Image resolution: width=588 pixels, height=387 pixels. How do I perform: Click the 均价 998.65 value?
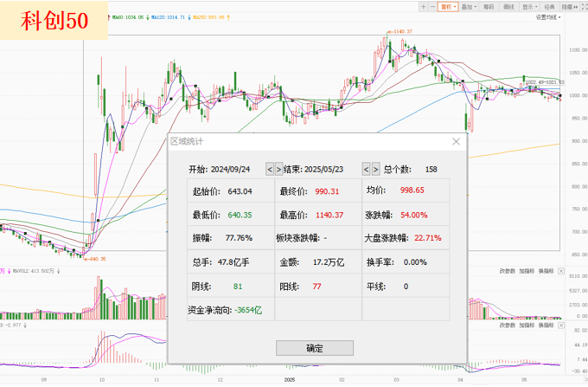coord(412,190)
